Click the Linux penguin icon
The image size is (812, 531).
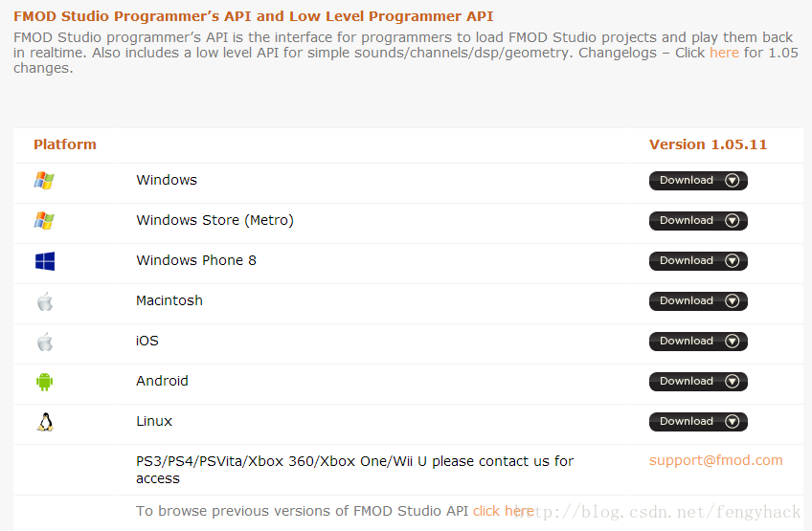[45, 422]
